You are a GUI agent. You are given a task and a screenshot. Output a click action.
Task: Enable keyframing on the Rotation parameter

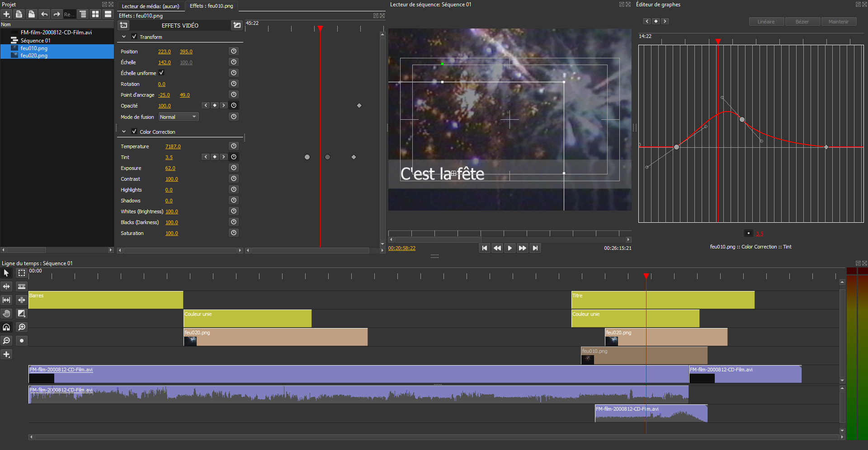[x=234, y=84]
